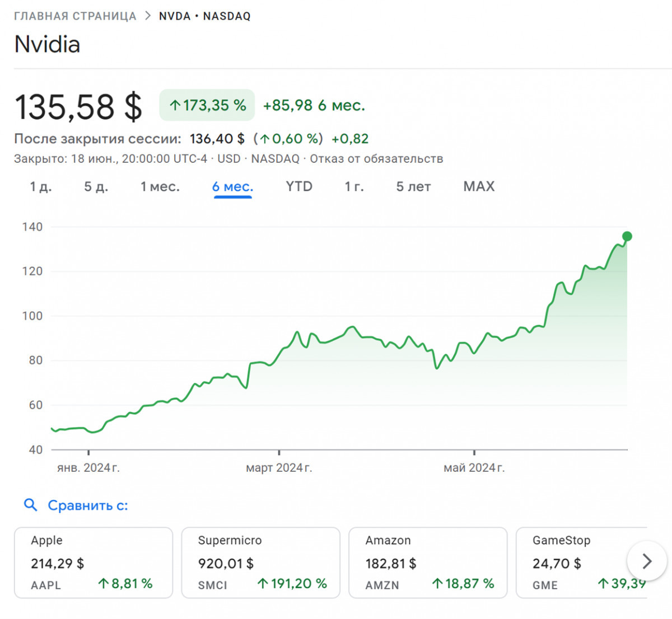The image size is (672, 619).
Task: Show the 1 г. chart range
Action: tap(354, 187)
